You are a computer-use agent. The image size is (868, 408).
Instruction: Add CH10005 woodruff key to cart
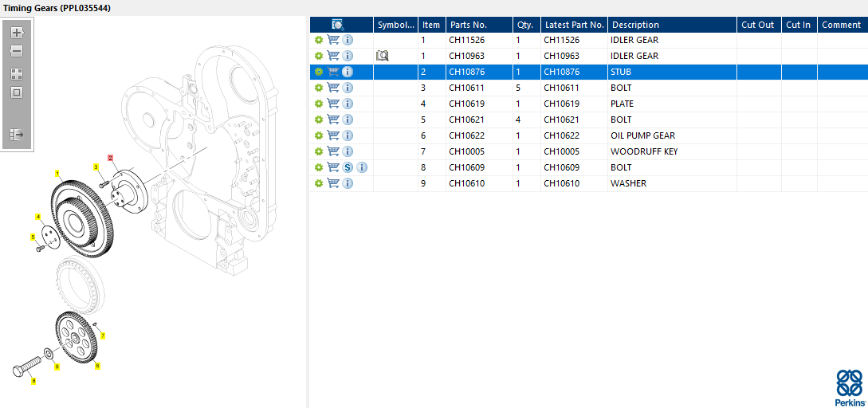click(x=333, y=151)
